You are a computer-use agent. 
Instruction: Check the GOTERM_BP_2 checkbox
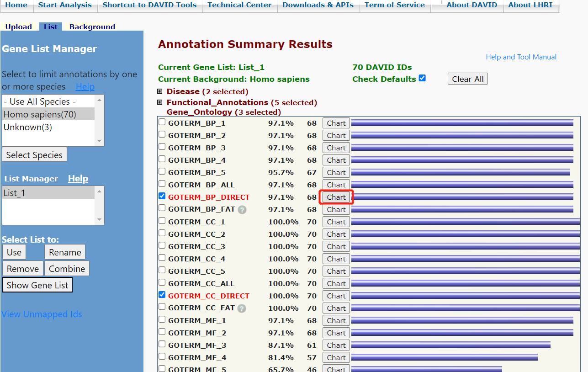tap(162, 134)
